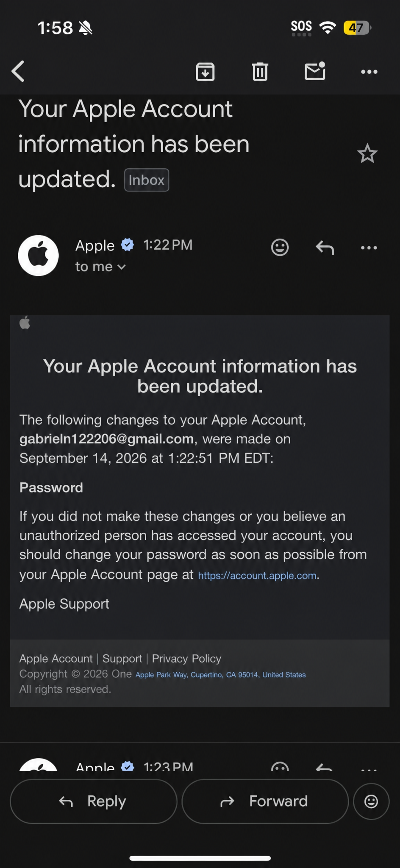
Task: Tap the bottom emoji reaction button
Action: pyautogui.click(x=371, y=801)
